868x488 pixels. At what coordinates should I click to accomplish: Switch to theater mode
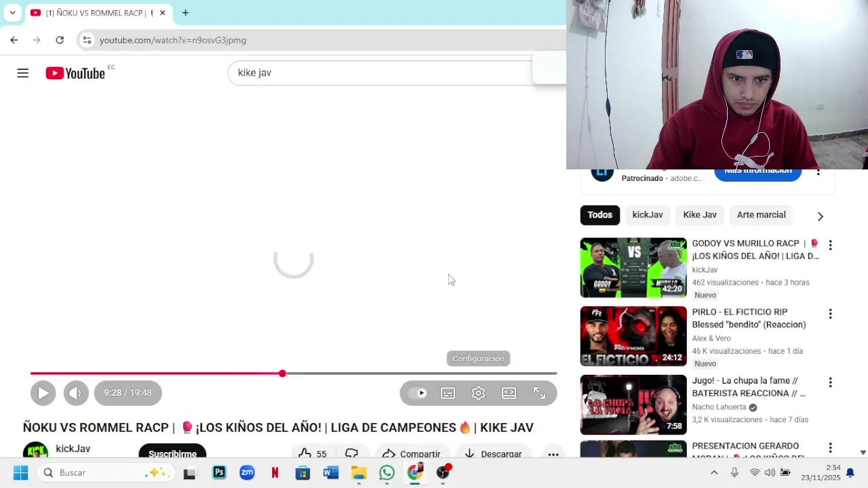509,393
